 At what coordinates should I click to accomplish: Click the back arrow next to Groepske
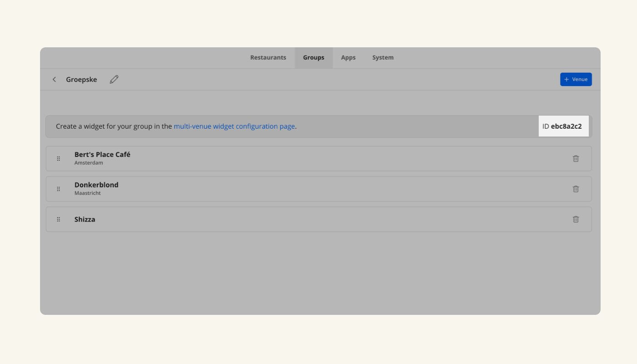54,80
